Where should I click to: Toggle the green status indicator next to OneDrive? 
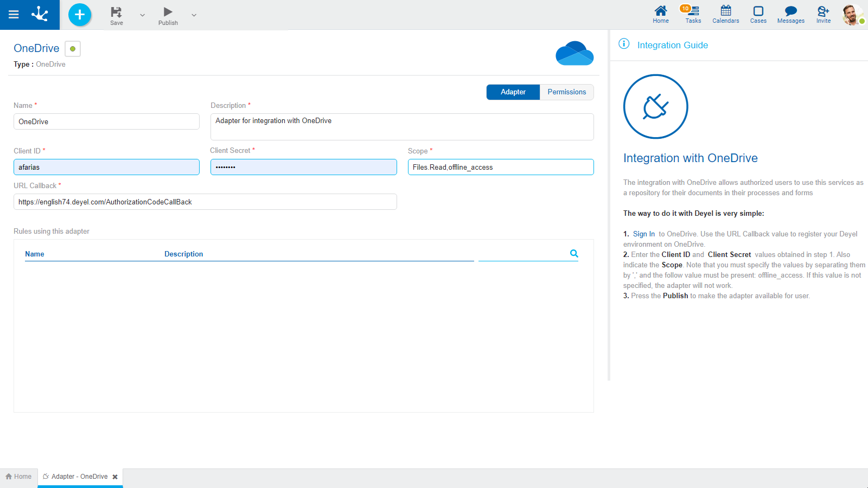click(73, 49)
